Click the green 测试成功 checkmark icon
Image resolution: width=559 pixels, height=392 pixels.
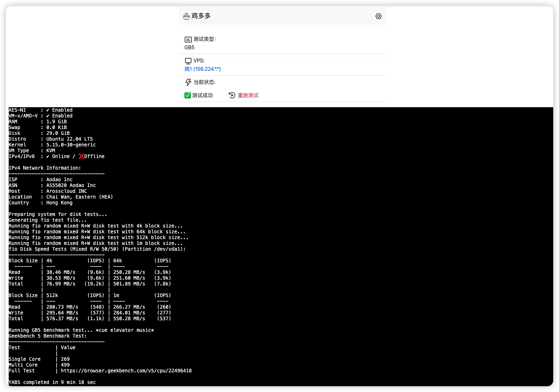click(187, 95)
